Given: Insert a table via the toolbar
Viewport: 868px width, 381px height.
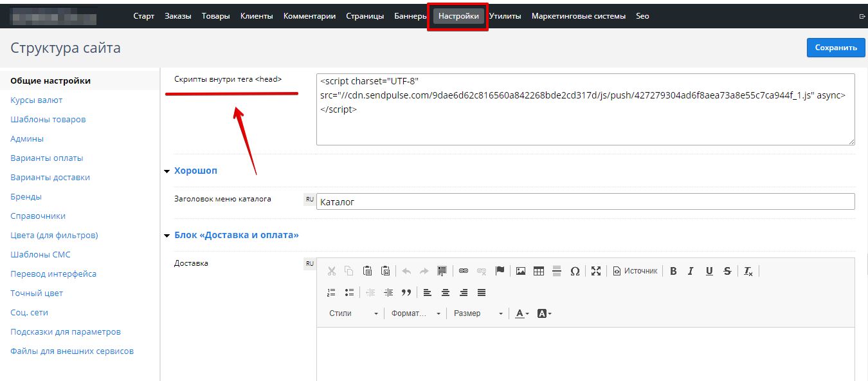Looking at the screenshot, I should click(539, 271).
